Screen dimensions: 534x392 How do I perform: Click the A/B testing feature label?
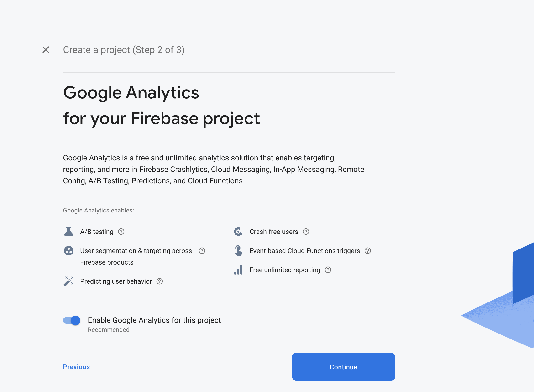97,232
